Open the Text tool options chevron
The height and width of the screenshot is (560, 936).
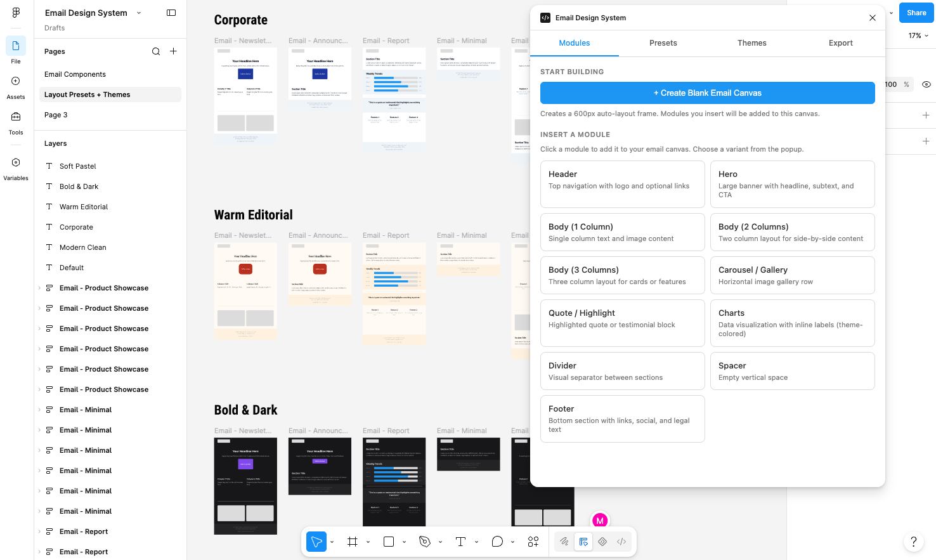[476, 542]
